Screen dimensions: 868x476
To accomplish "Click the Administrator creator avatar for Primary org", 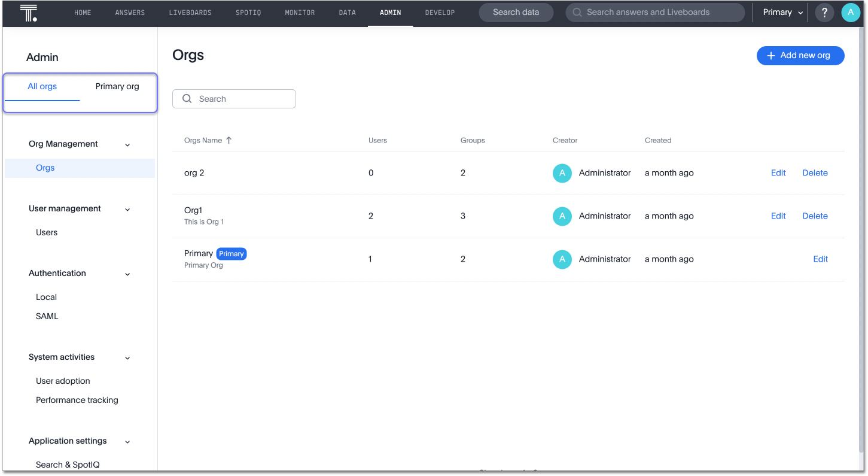I will click(x=562, y=259).
